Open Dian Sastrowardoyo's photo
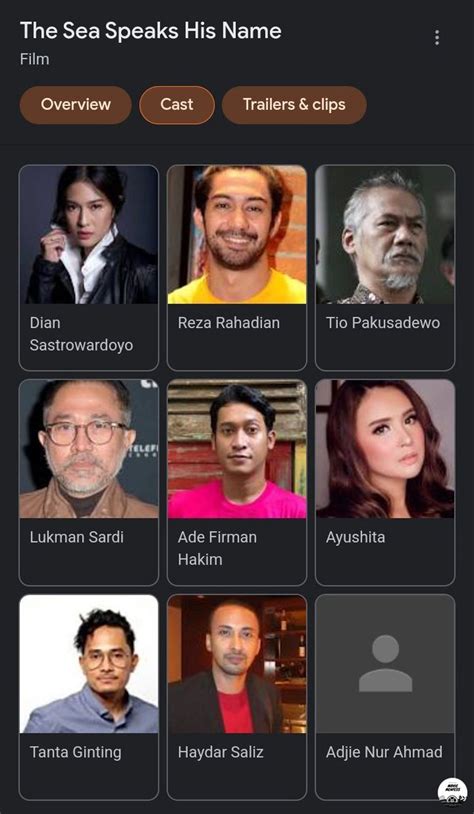474x814 pixels. [x=89, y=234]
